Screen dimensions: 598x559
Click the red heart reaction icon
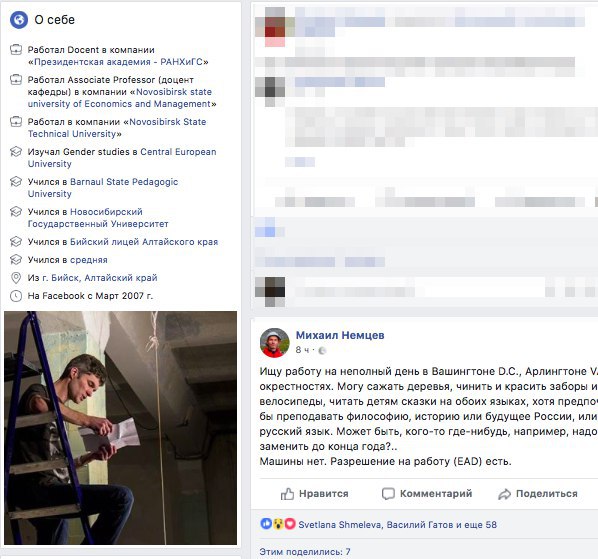(x=290, y=524)
